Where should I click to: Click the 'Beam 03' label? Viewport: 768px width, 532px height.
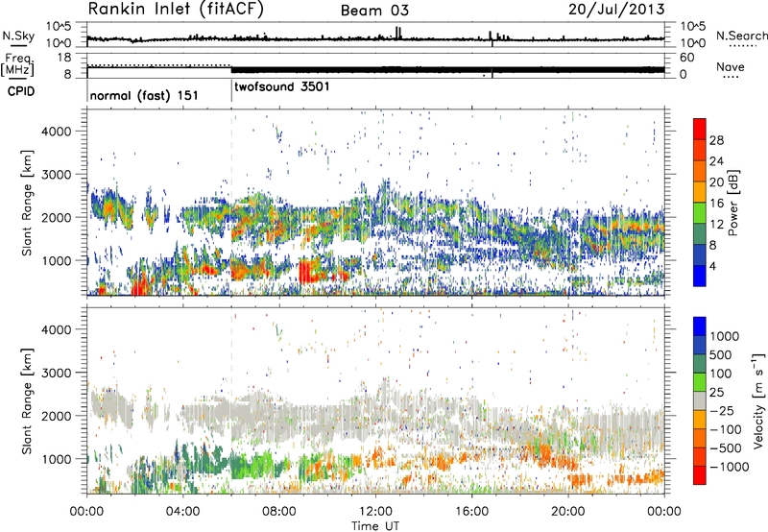coord(374,11)
